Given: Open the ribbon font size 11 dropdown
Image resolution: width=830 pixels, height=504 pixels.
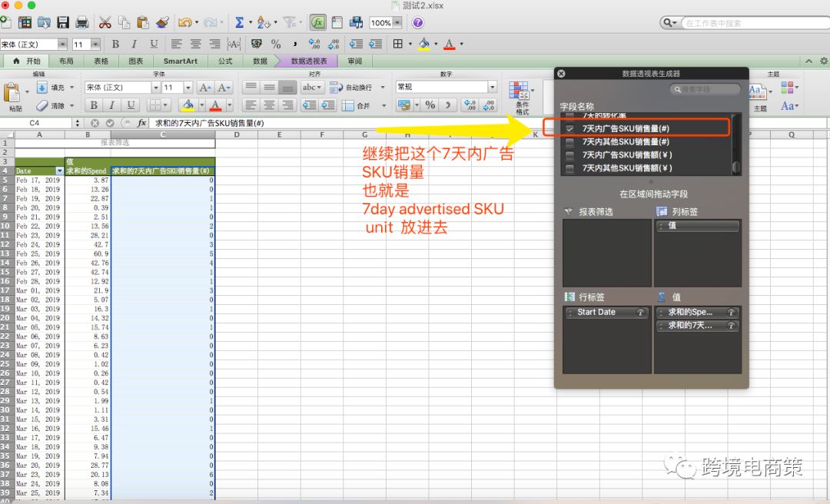Looking at the screenshot, I should [x=188, y=88].
